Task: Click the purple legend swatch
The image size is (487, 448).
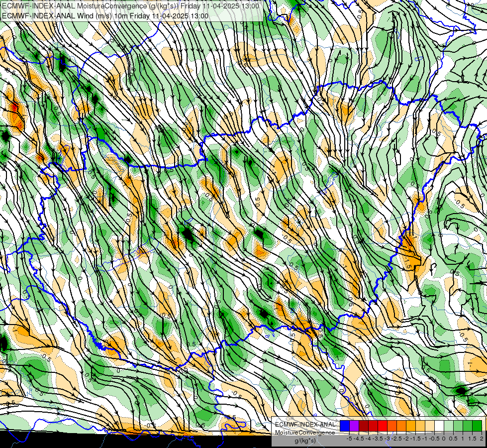Action: pyautogui.click(x=354, y=426)
